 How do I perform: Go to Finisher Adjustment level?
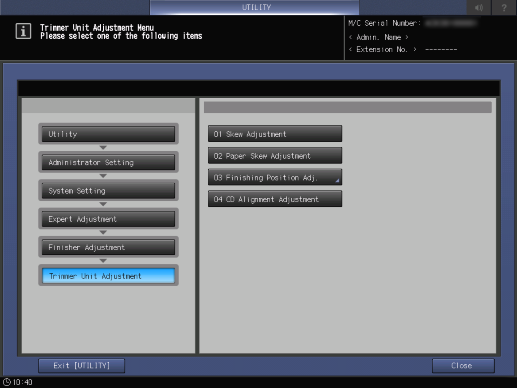(x=108, y=247)
